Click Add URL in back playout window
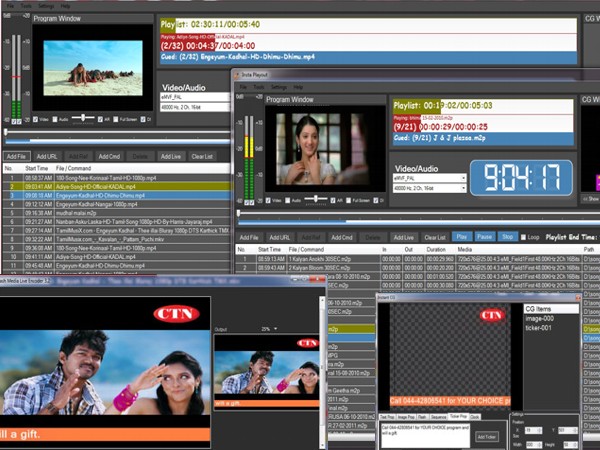The height and width of the screenshot is (450, 600). [x=47, y=157]
